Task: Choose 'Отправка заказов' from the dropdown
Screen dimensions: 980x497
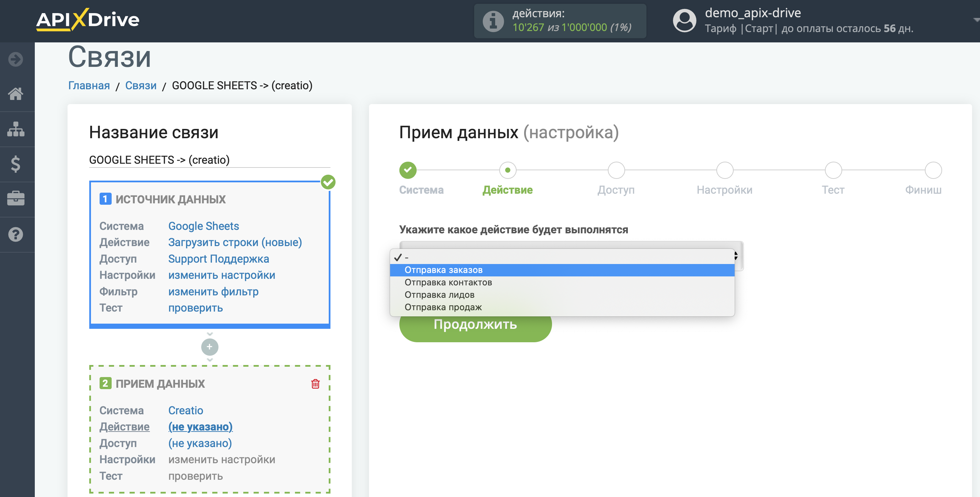Action: click(x=562, y=270)
